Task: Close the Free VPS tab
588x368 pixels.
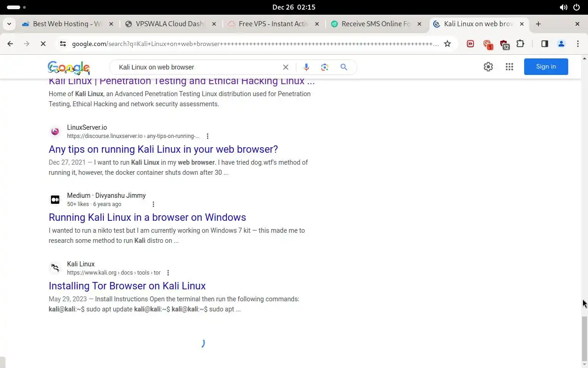Action: point(317,24)
